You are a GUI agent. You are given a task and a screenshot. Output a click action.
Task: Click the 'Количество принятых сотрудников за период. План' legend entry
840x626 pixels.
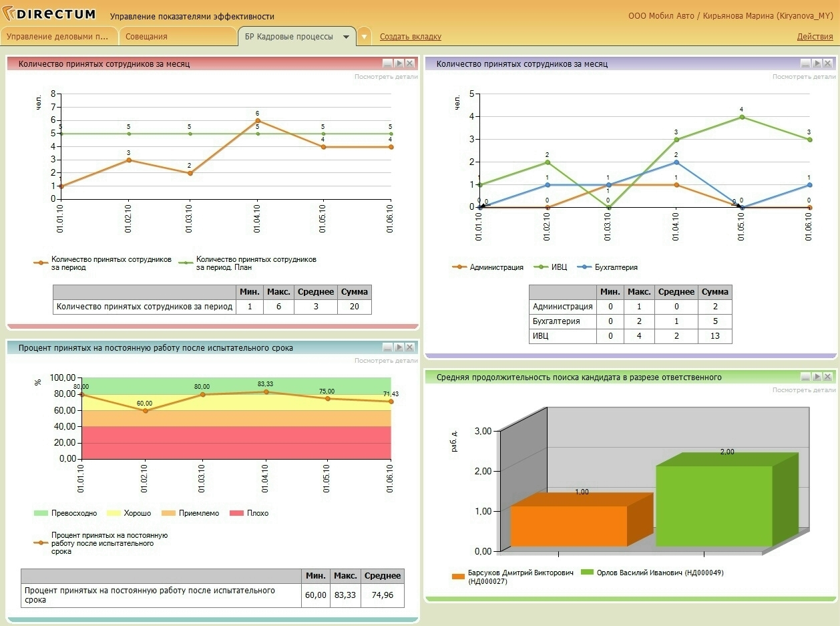click(x=247, y=263)
